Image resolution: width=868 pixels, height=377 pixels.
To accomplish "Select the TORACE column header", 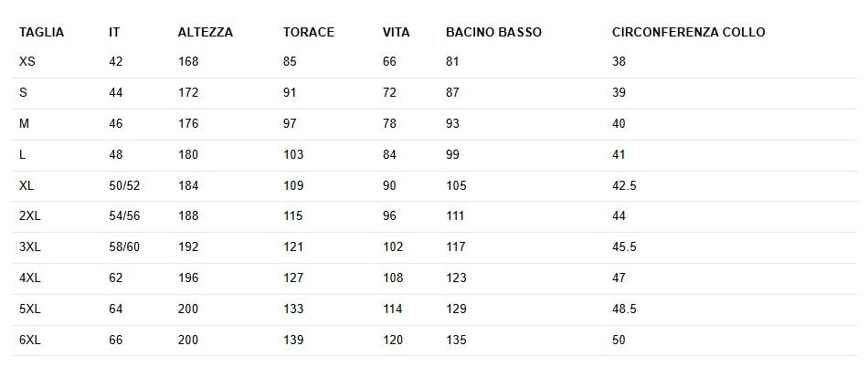I will (309, 33).
